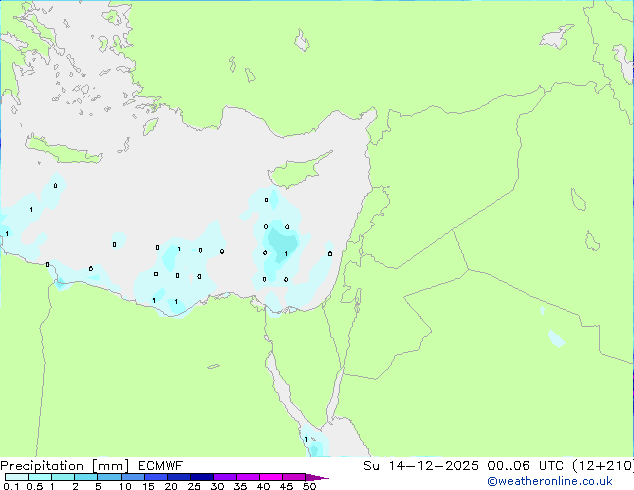Pick the 15–20 mm blue legend swatch
The image size is (634, 490).
pos(155,477)
